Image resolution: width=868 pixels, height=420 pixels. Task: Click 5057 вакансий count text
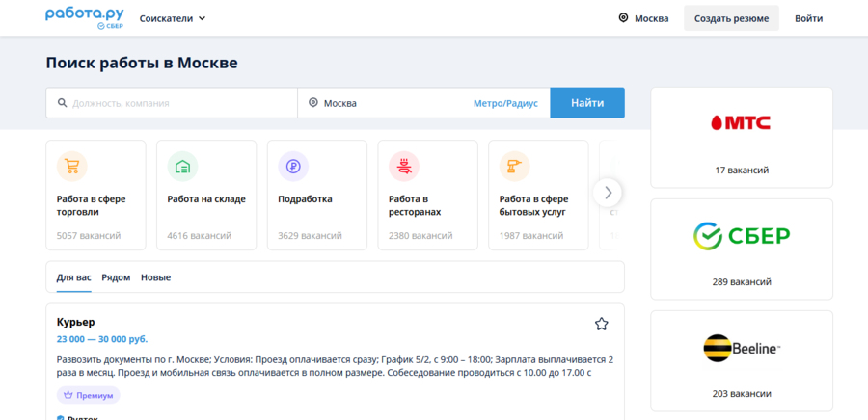click(x=89, y=236)
